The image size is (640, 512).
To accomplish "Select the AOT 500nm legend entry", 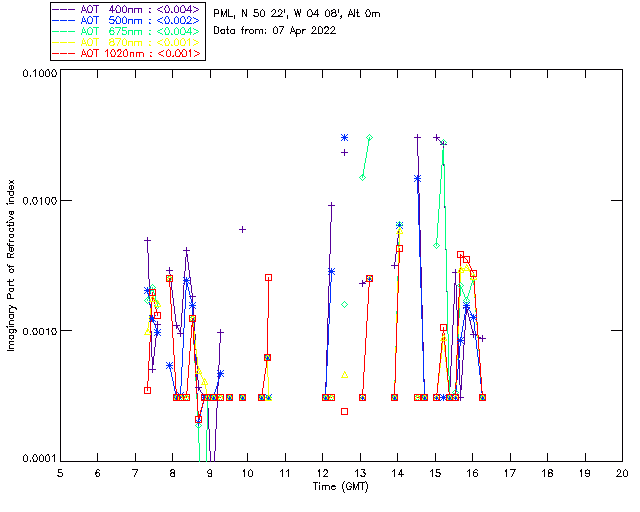I will point(130,21).
